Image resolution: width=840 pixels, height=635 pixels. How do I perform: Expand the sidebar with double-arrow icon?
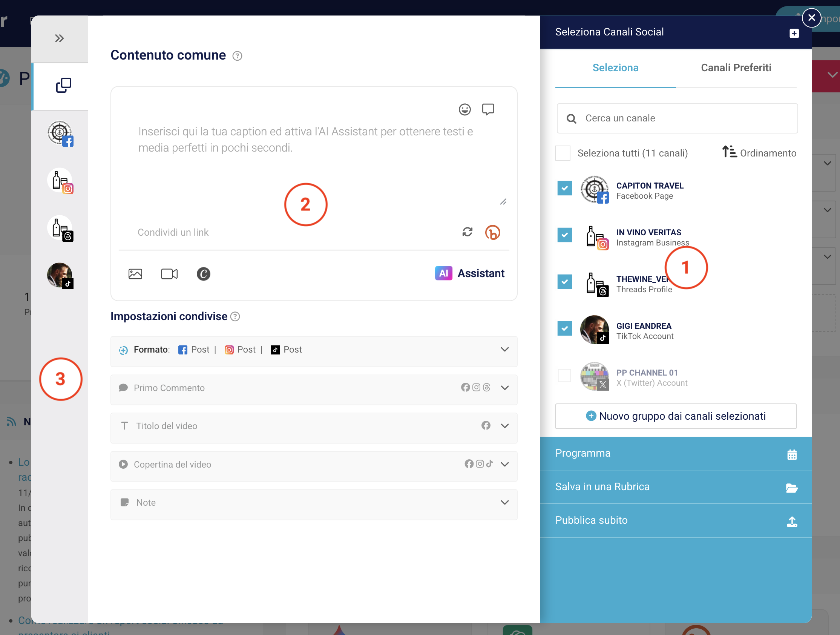click(59, 38)
